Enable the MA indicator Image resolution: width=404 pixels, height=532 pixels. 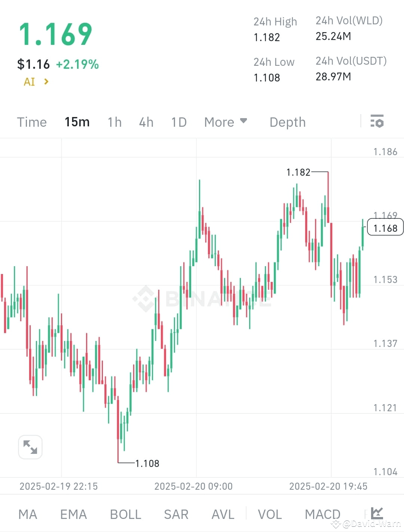28,514
